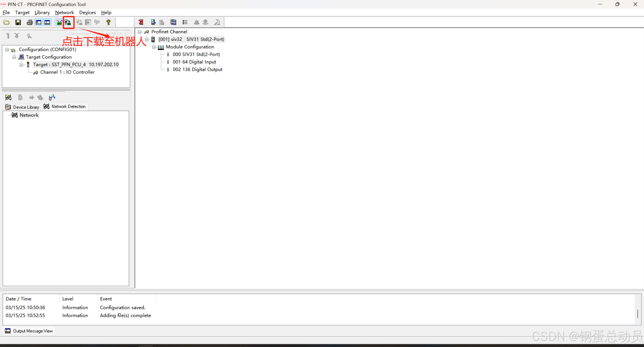Click the bullet list view icon
The image size is (644, 347).
(x=185, y=22)
